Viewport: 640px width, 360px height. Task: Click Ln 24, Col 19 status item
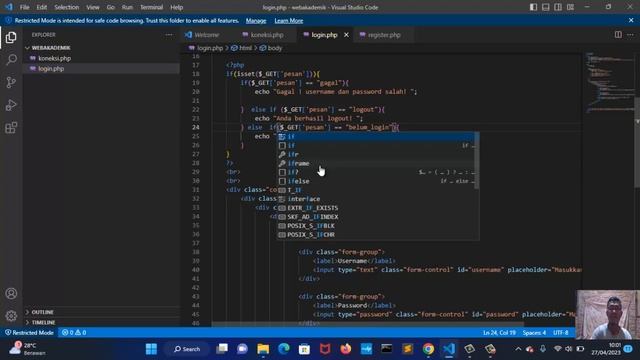(x=499, y=333)
